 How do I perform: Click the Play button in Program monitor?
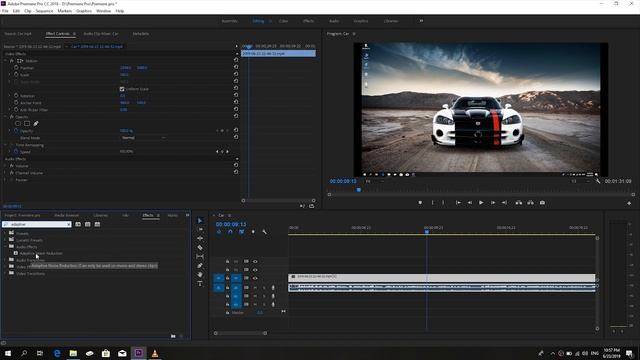coord(481,202)
